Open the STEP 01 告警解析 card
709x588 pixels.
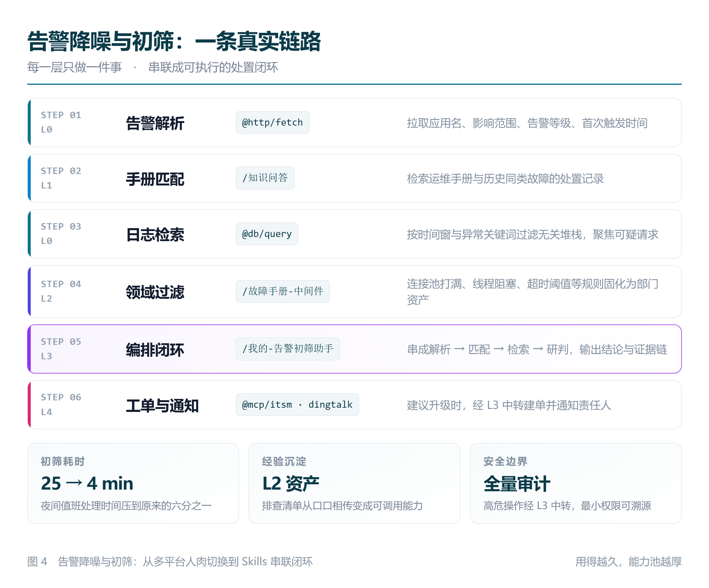(354, 122)
